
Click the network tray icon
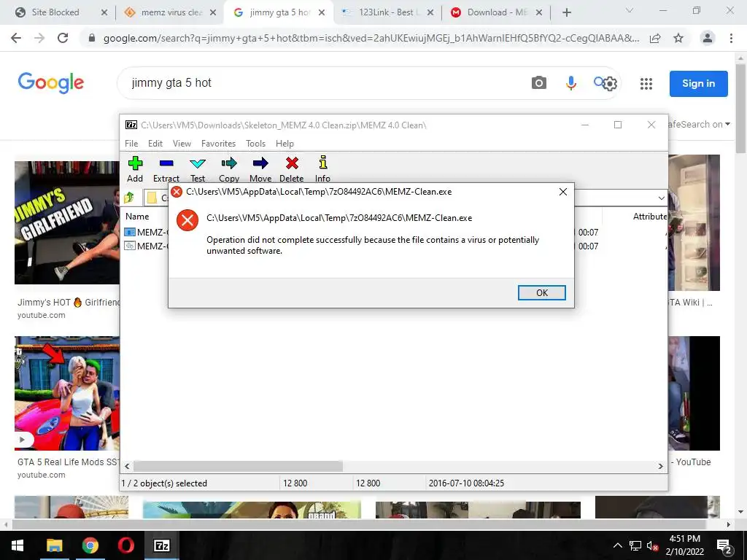pos(635,545)
